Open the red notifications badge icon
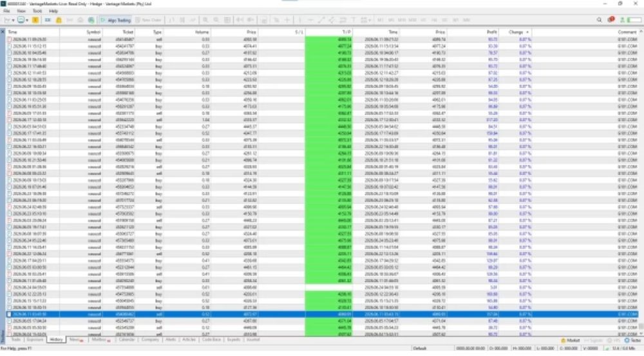The width and height of the screenshot is (644, 356). point(611,19)
